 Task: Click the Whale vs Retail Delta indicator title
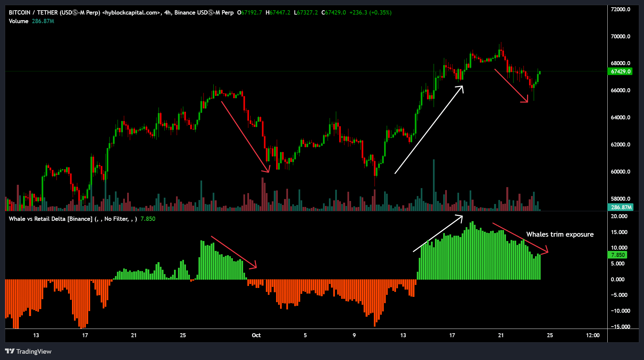(x=73, y=219)
